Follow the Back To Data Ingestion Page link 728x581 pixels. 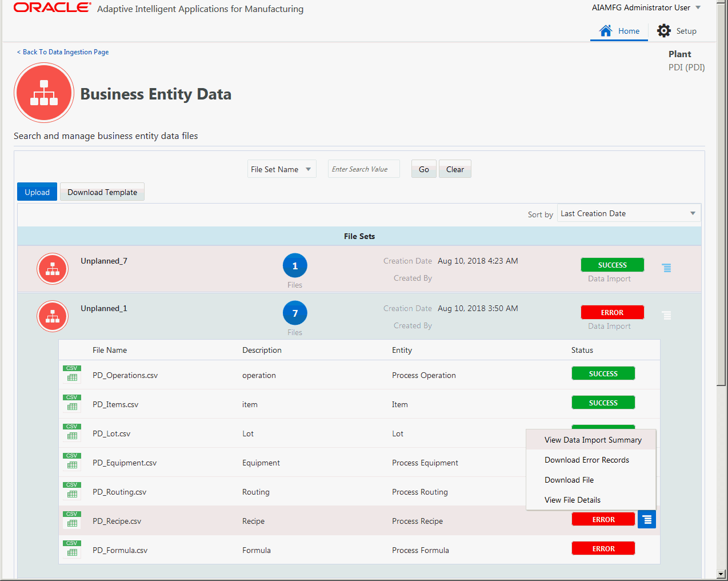pos(63,52)
